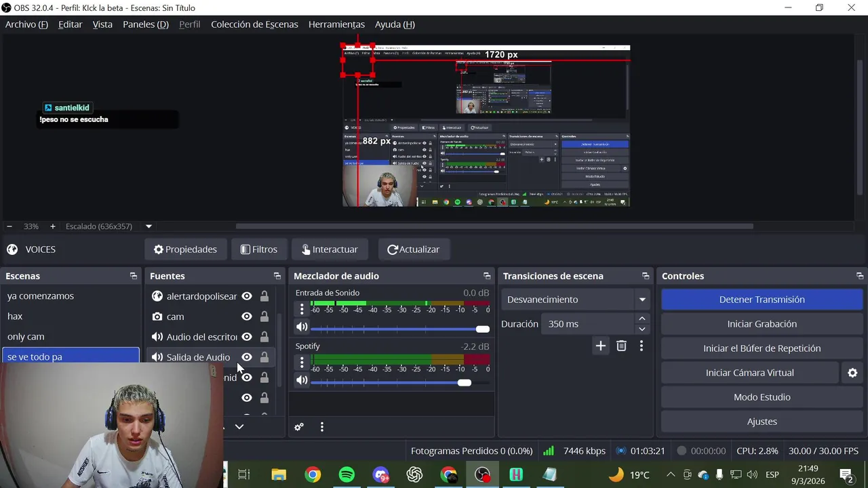
Task: Undock the Transiciones de escena panel
Action: pyautogui.click(x=646, y=276)
